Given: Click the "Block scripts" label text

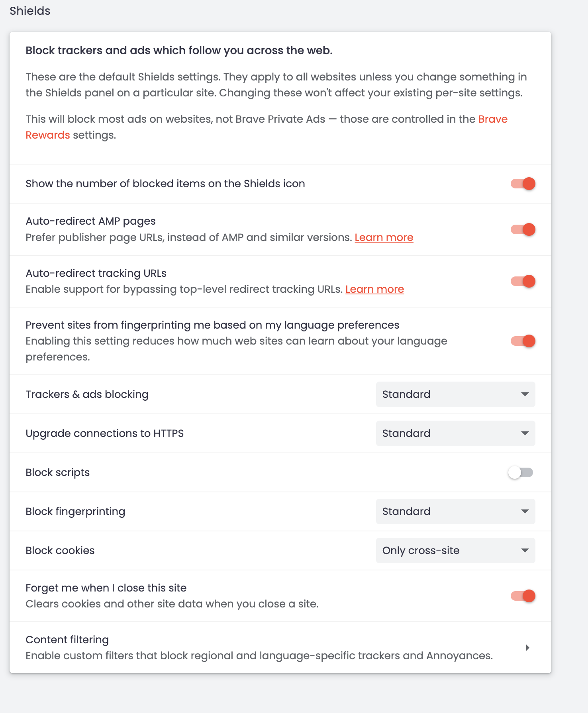Looking at the screenshot, I should click(57, 472).
